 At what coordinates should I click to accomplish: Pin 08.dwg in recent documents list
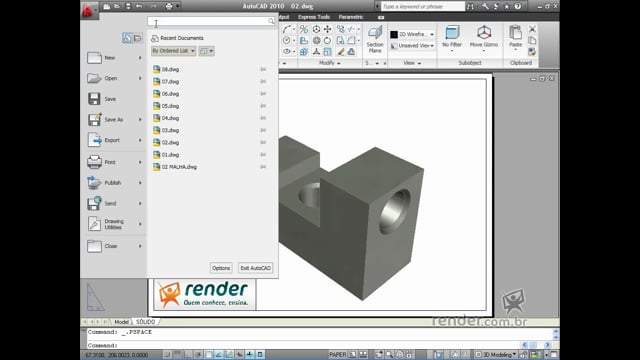tap(263, 69)
